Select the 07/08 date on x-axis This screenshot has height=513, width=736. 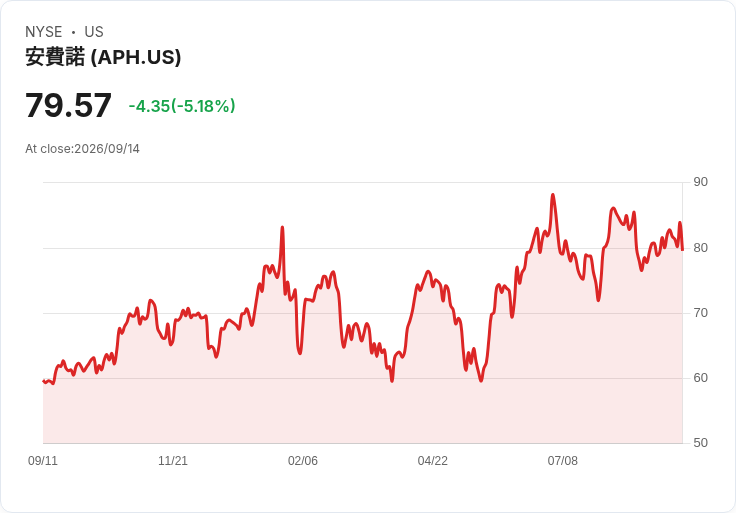pyautogui.click(x=562, y=460)
